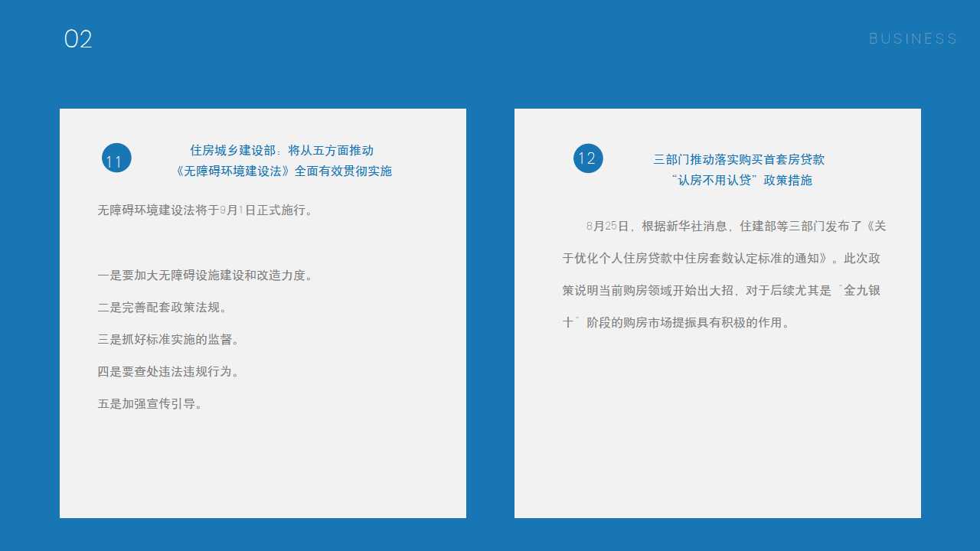Click the blue circle badge numbered 12

coord(588,158)
